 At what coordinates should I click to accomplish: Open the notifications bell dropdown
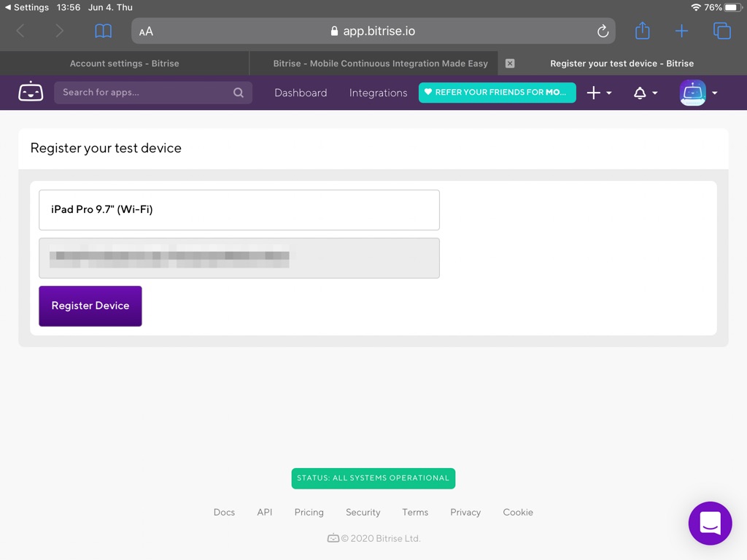click(x=645, y=93)
